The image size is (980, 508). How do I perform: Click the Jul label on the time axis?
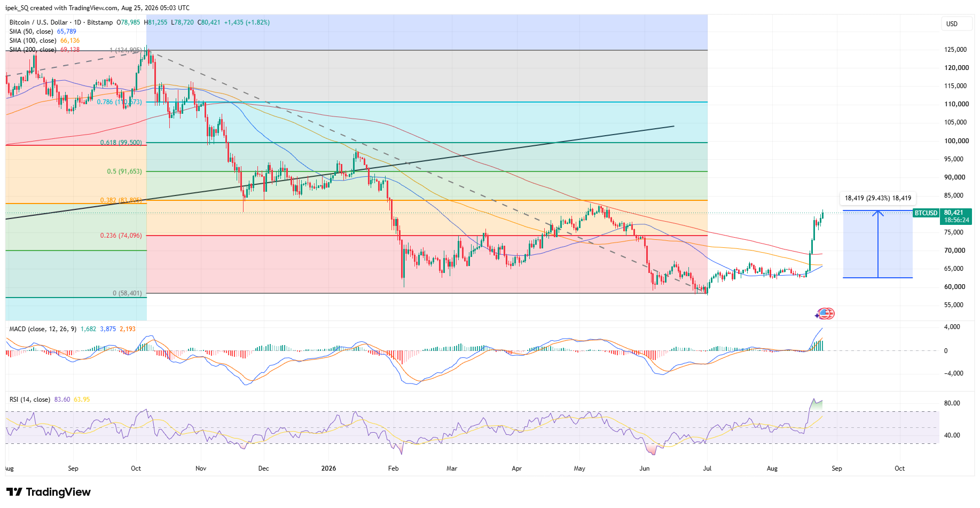(707, 468)
